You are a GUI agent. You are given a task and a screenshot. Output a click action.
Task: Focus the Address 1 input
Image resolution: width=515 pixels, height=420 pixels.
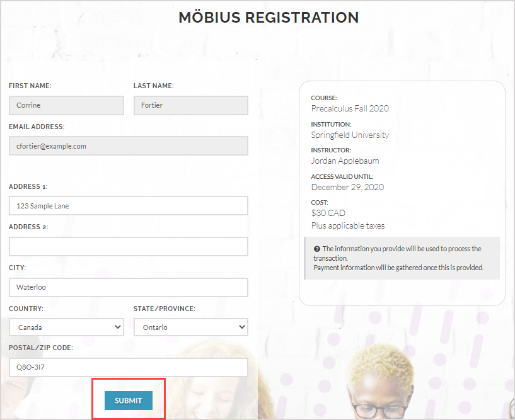[x=128, y=206]
